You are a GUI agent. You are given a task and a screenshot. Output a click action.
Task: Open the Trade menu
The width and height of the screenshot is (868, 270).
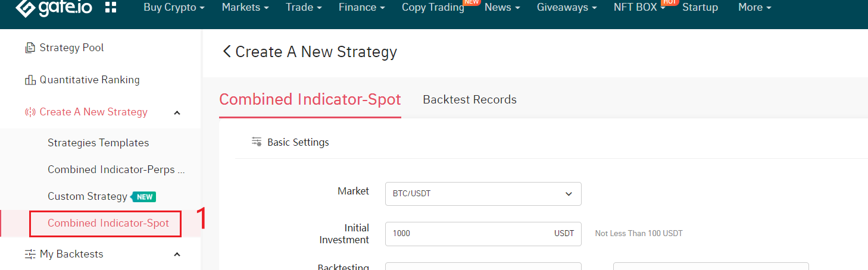(x=304, y=8)
